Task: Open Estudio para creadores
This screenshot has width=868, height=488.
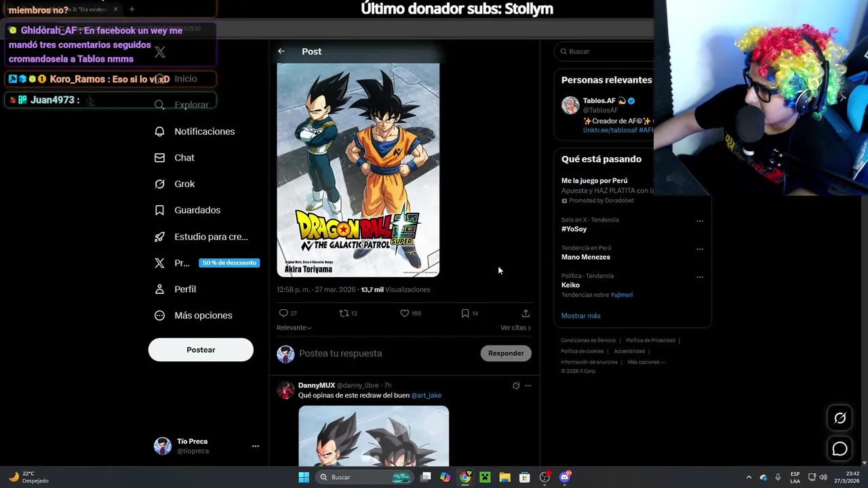Action: click(201, 237)
